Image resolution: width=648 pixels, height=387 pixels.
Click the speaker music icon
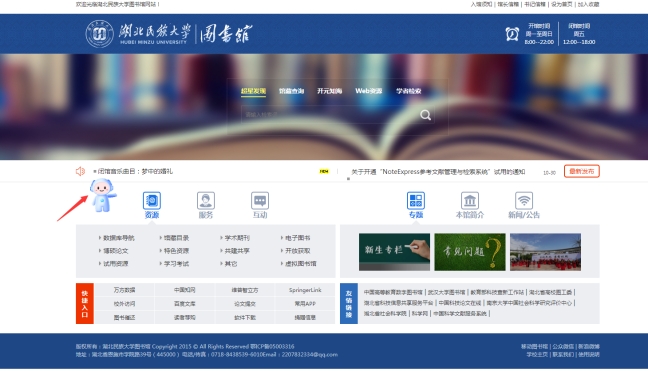80,171
